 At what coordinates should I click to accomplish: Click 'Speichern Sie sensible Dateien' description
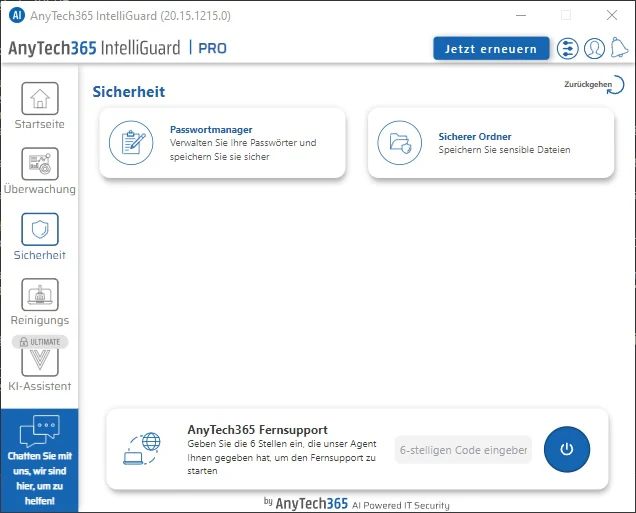[x=504, y=150]
